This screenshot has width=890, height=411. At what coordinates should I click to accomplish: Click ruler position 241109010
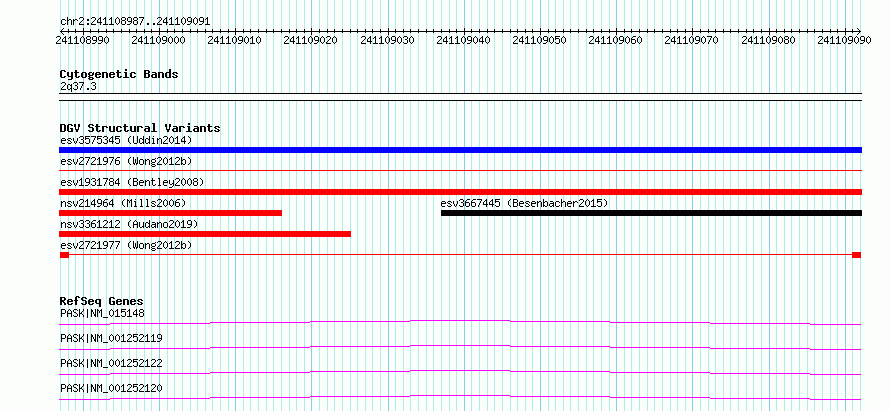coord(234,40)
